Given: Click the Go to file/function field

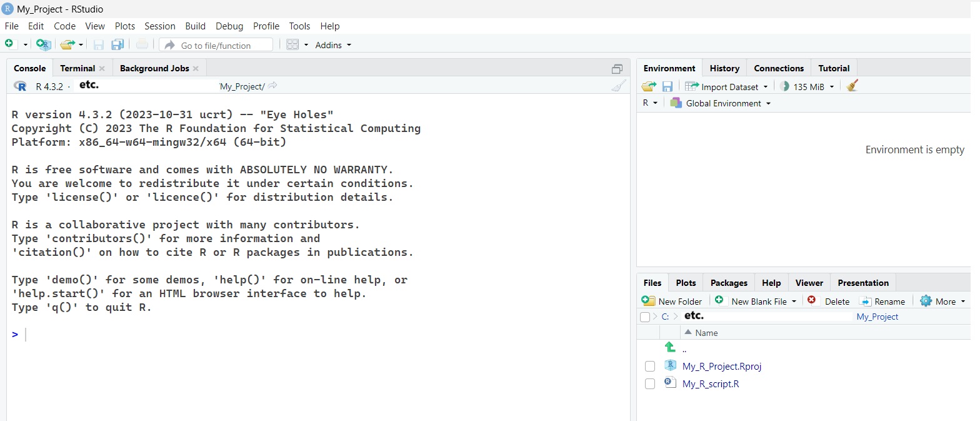Looking at the screenshot, I should click(x=216, y=45).
